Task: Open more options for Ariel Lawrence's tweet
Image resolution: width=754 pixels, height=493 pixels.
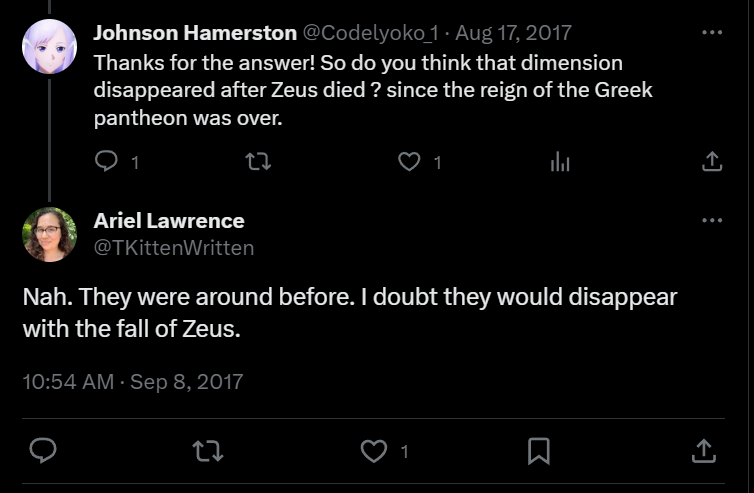Action: pos(711,220)
